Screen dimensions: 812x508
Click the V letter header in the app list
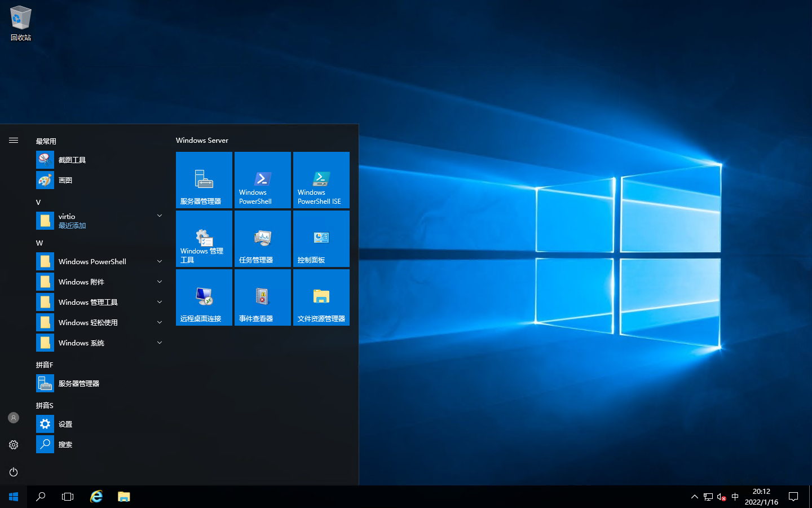(38, 202)
